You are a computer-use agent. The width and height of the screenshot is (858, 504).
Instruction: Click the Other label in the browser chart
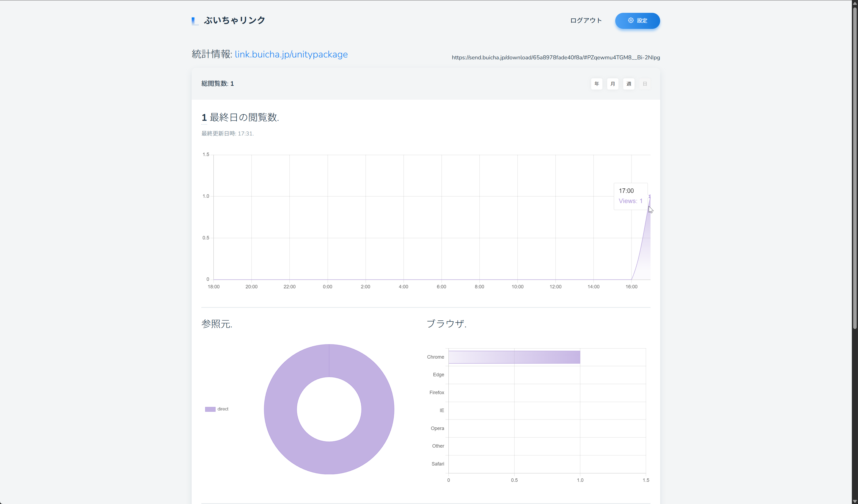click(x=438, y=446)
